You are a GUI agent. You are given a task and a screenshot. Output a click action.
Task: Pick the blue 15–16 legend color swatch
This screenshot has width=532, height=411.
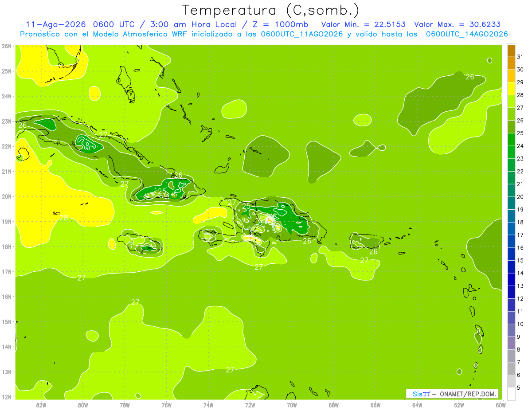(511, 254)
